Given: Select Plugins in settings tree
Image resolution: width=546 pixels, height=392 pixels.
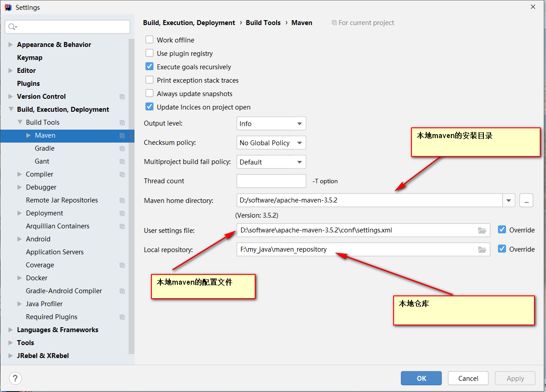Looking at the screenshot, I should 28,84.
